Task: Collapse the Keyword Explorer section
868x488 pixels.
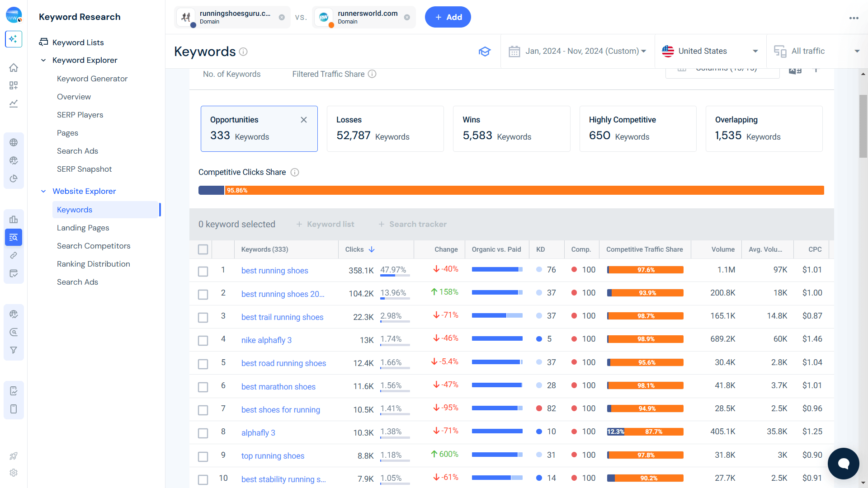Action: tap(43, 60)
